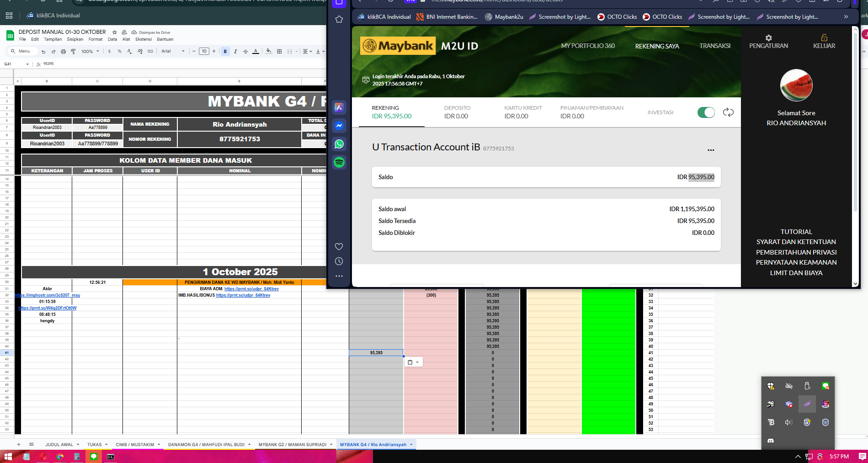Viewport: 868px width, 463px height.
Task: Add a new sheet with plus button
Action: point(19,444)
